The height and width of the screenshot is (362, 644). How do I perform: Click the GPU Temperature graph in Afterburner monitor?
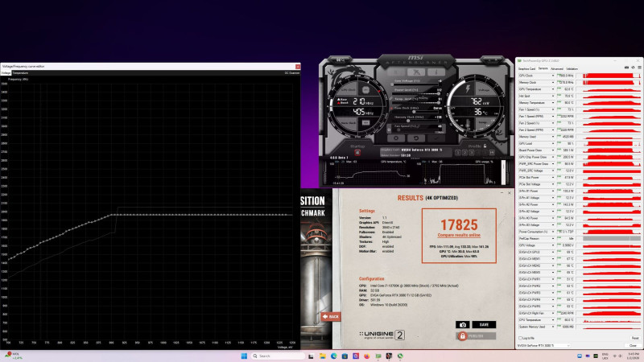pos(370,173)
